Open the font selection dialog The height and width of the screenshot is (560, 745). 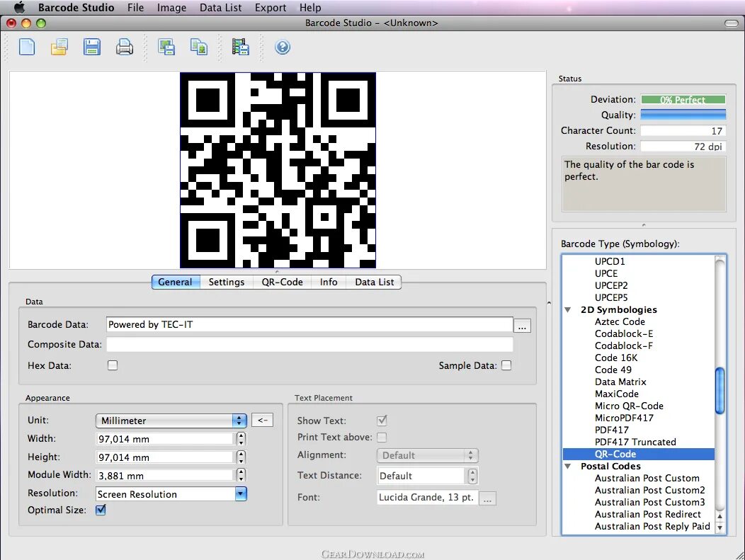pos(487,498)
